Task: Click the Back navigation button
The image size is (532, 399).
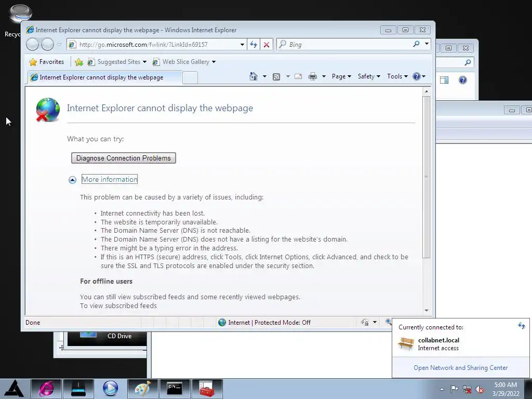Action: coord(33,44)
